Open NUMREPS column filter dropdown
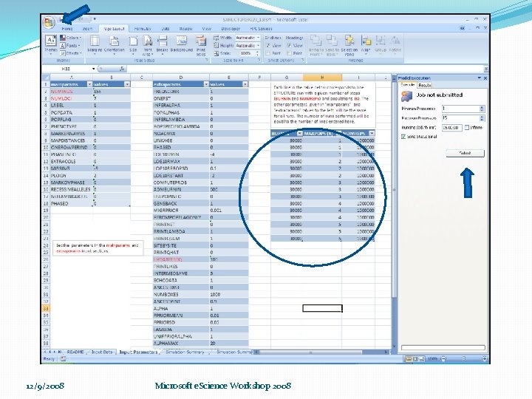532x399 pixels. (372, 133)
